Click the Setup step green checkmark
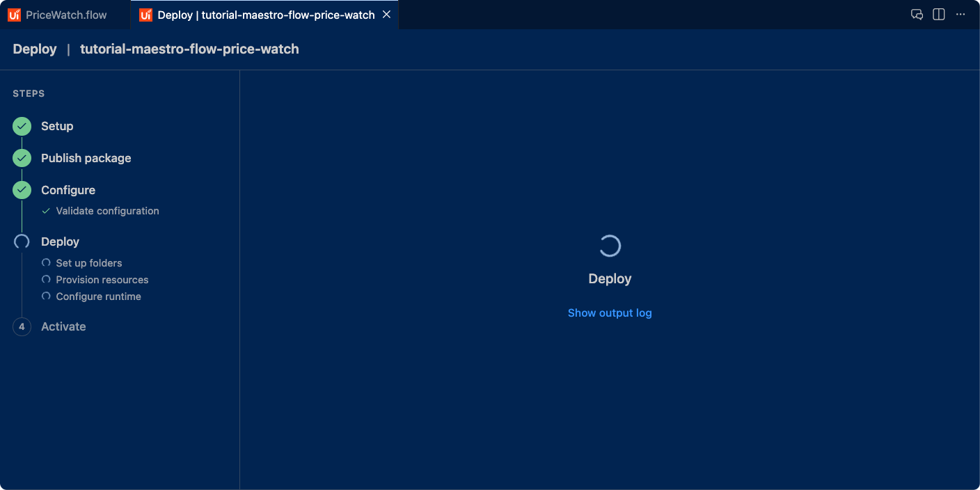Image resolution: width=980 pixels, height=490 pixels. 22,126
